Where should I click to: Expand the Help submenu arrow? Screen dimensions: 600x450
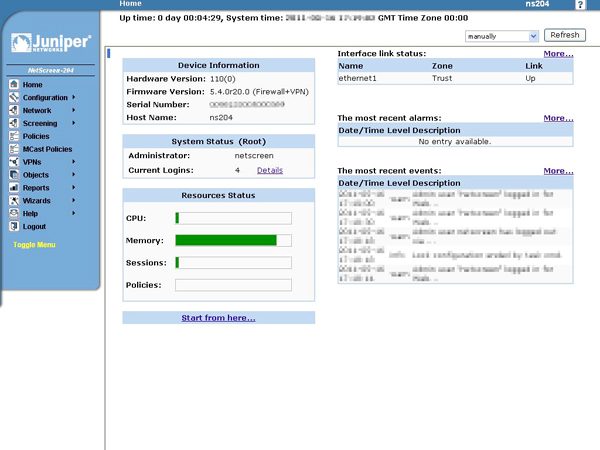coord(73,213)
